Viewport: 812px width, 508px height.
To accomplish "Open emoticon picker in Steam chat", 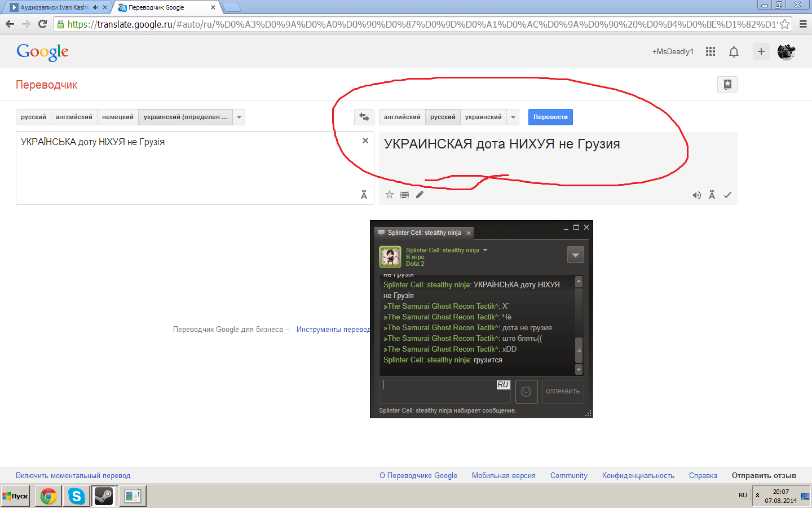I will pos(526,391).
